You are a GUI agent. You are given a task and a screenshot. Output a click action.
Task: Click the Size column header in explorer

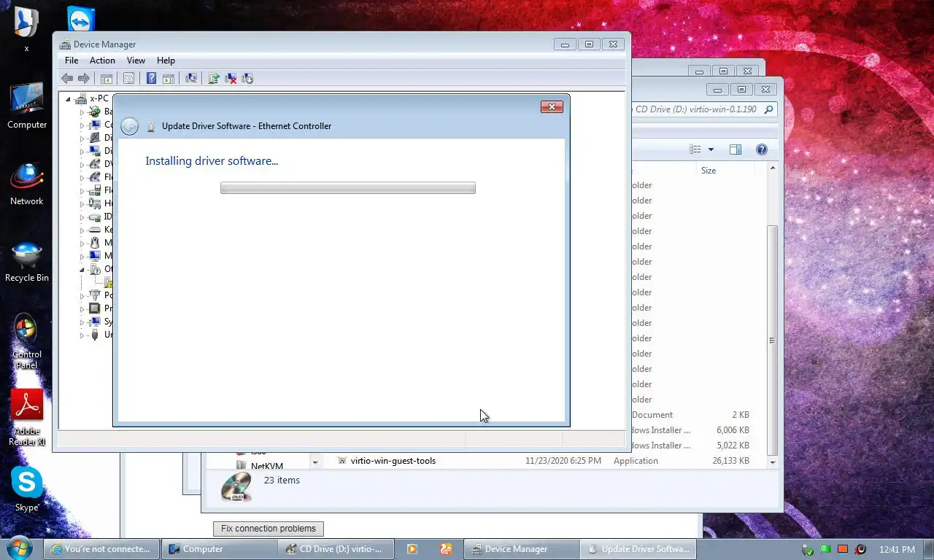point(708,171)
